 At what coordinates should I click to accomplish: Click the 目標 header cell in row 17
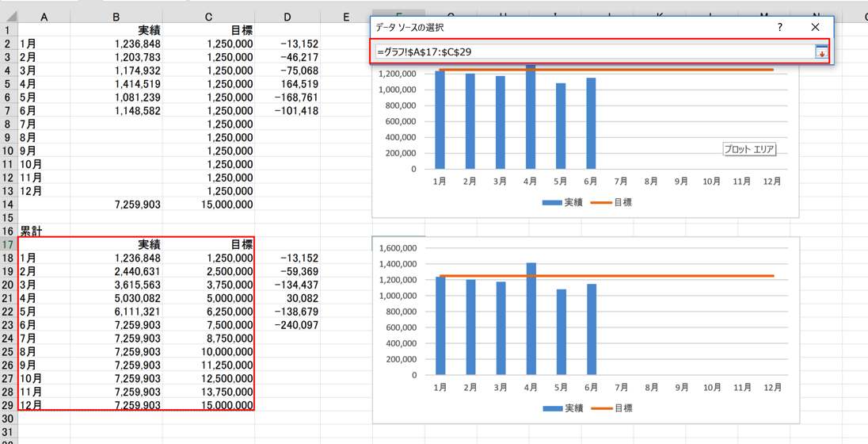click(x=209, y=244)
